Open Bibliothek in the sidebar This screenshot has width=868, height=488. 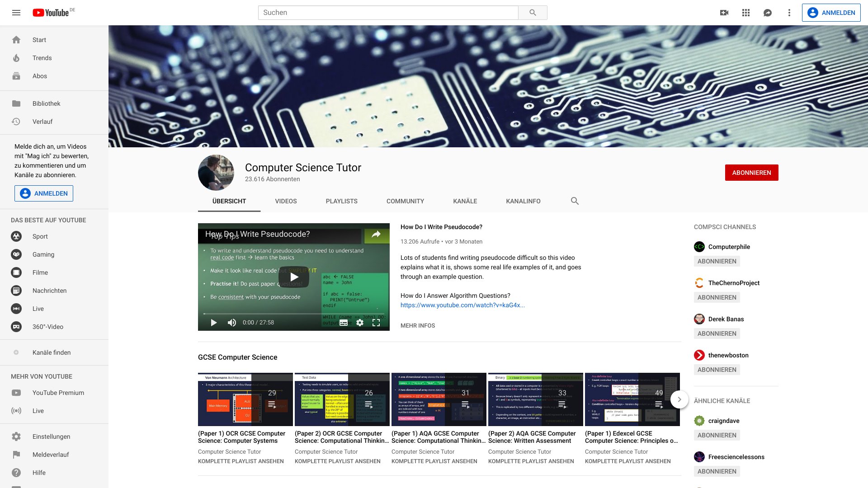pyautogui.click(x=54, y=103)
